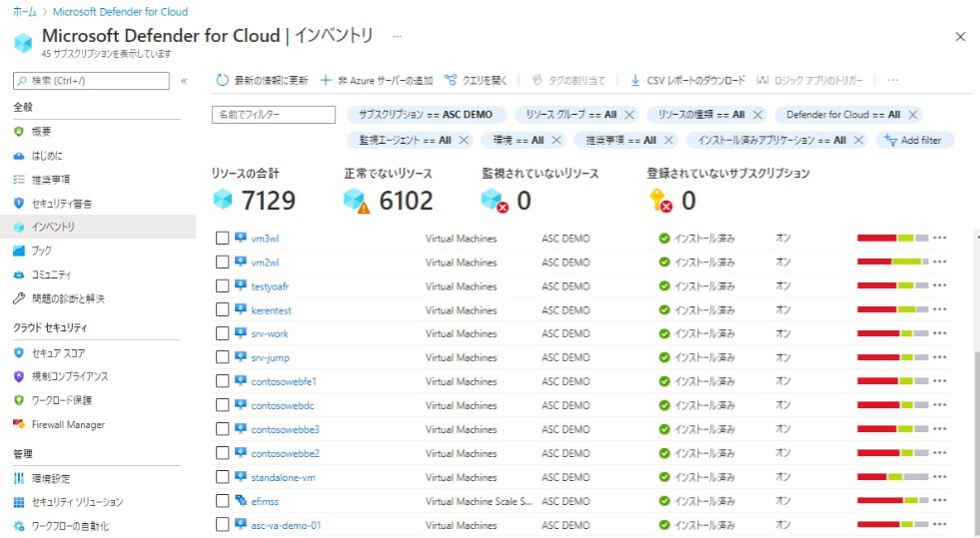The width and height of the screenshot is (980, 538).
Task: Click the icon beside ワークロード保護
Action: click(x=19, y=400)
